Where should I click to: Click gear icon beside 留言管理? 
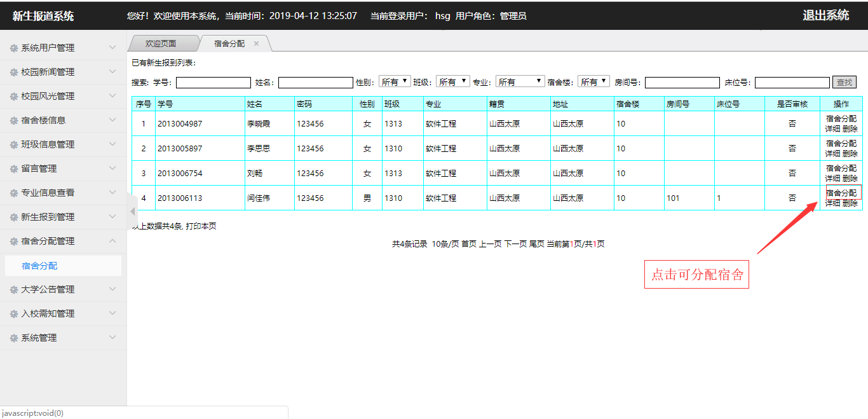click(x=14, y=169)
